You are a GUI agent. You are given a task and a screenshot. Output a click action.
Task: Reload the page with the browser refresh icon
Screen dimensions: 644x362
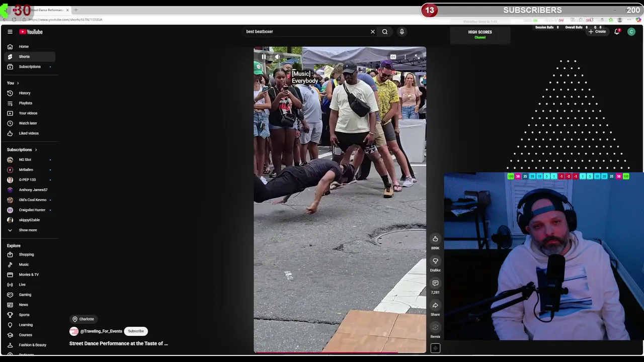(14, 20)
